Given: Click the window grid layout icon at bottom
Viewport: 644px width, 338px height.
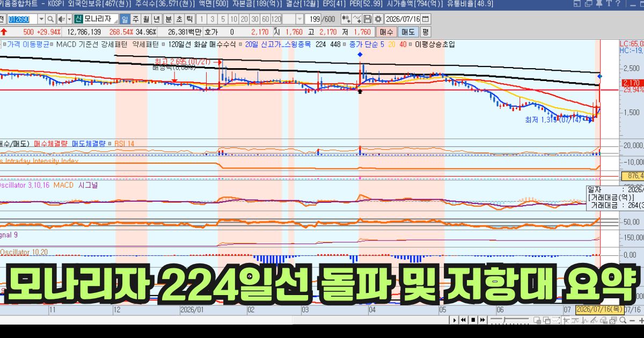Looking at the screenshot, I should click(537, 320).
